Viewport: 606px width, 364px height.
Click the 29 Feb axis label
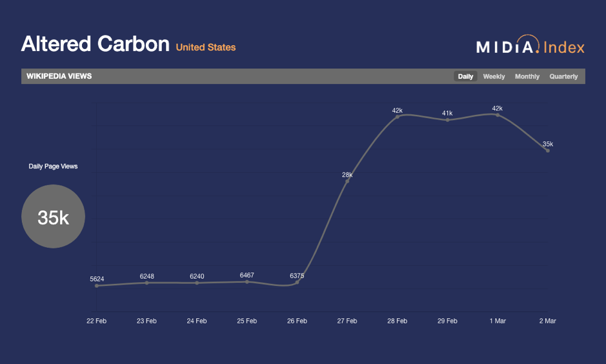(447, 321)
